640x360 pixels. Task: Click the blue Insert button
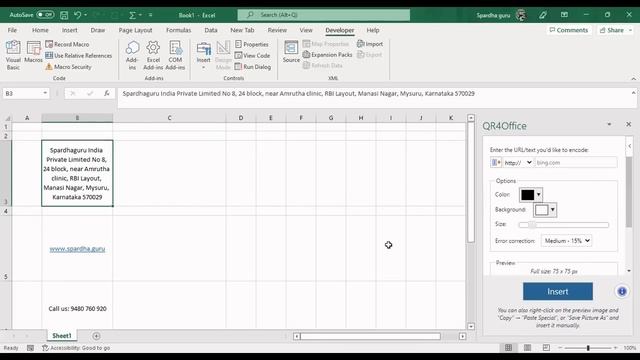point(558,291)
